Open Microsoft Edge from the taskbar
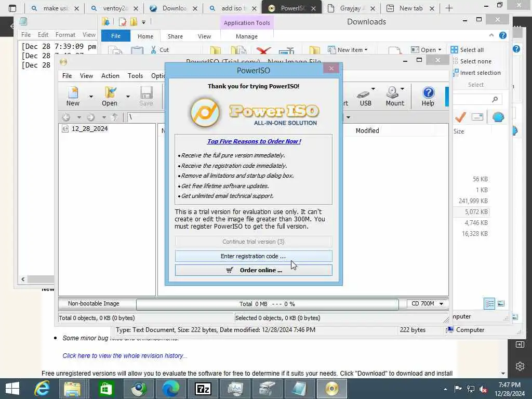The image size is (532, 399). pyautogui.click(x=170, y=389)
